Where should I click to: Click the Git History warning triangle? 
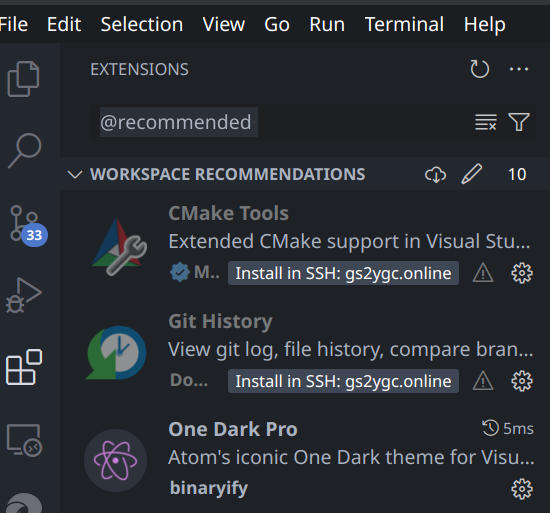coord(483,381)
